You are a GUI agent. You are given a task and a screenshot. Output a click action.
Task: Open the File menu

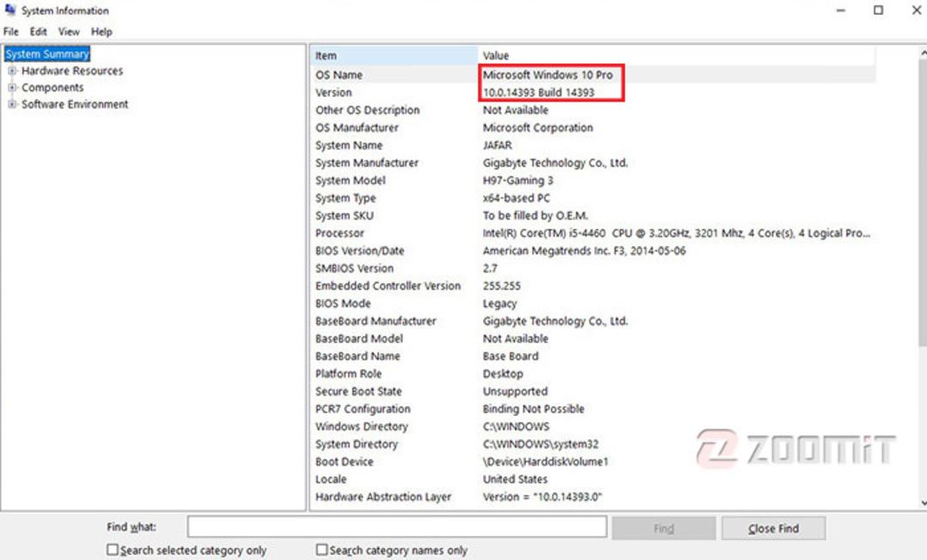pyautogui.click(x=11, y=32)
